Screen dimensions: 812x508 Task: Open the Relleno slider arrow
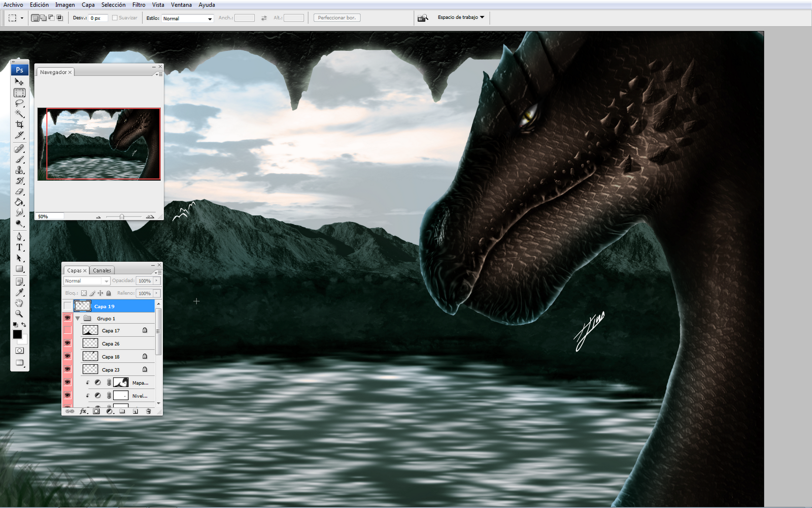click(157, 293)
